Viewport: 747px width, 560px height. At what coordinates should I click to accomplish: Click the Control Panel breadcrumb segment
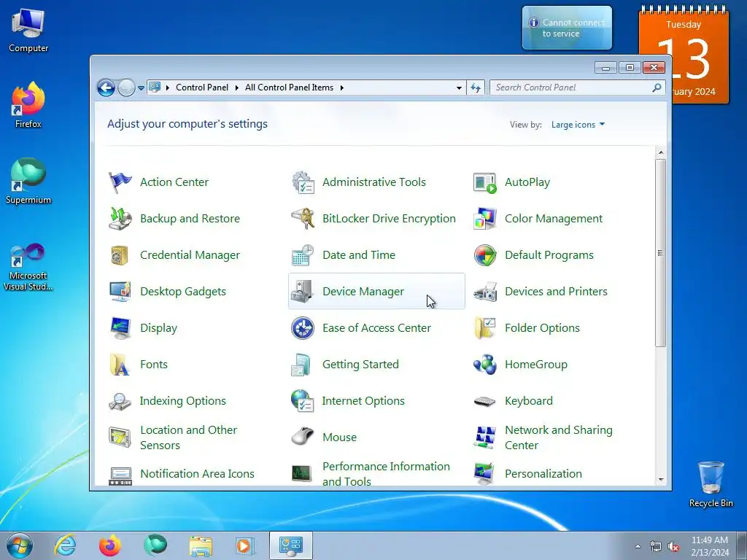point(202,87)
